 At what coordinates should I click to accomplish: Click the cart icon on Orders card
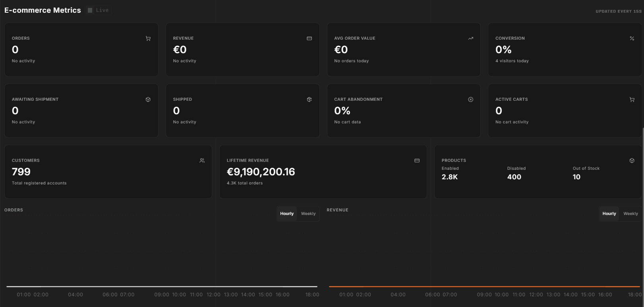148,38
